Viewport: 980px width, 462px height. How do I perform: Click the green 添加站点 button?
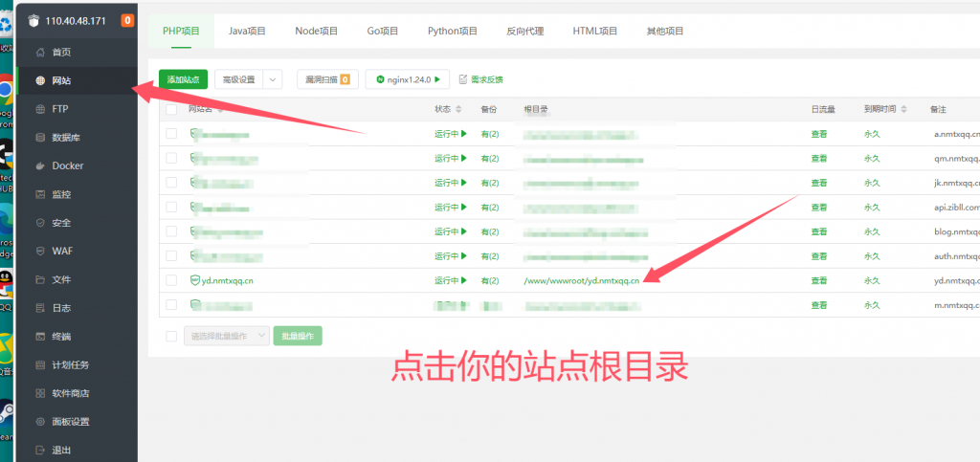[x=183, y=79]
